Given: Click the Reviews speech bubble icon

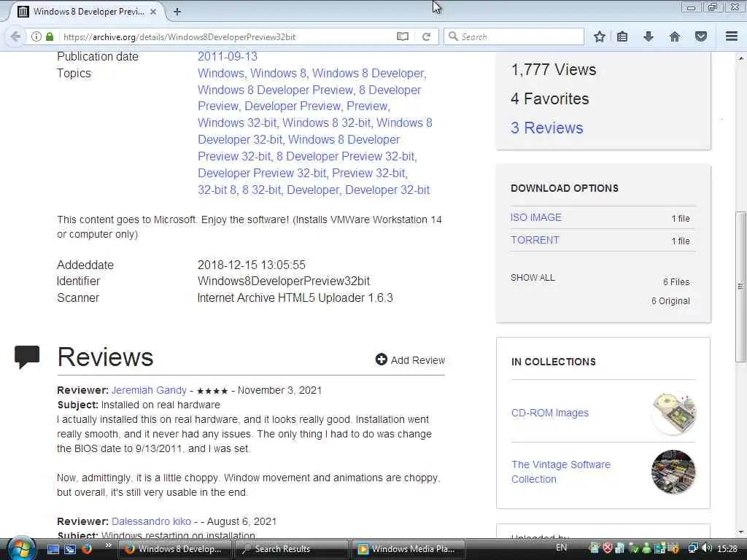Looking at the screenshot, I should 27,357.
